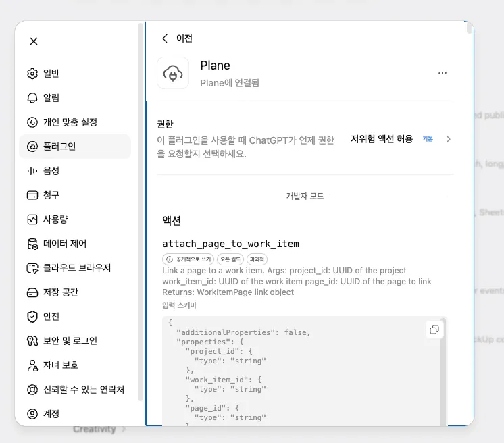Click the 기본 label beside permission setting
This screenshot has height=443, width=504.
428,139
